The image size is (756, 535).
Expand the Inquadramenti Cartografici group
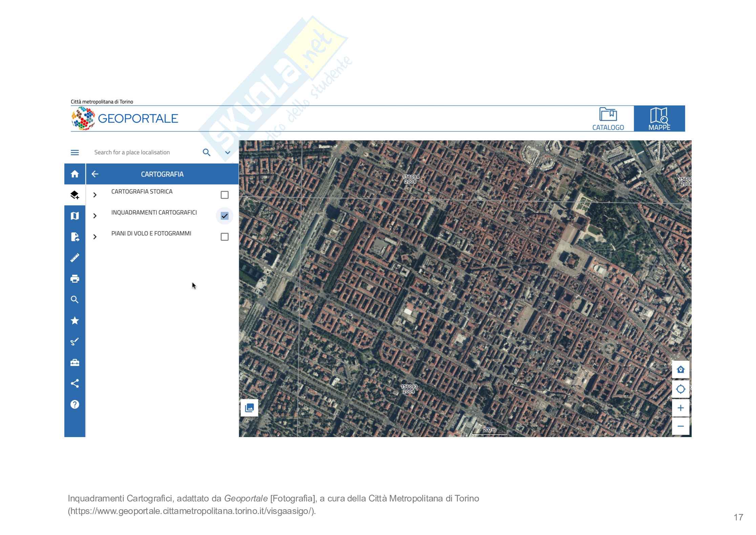pos(95,216)
